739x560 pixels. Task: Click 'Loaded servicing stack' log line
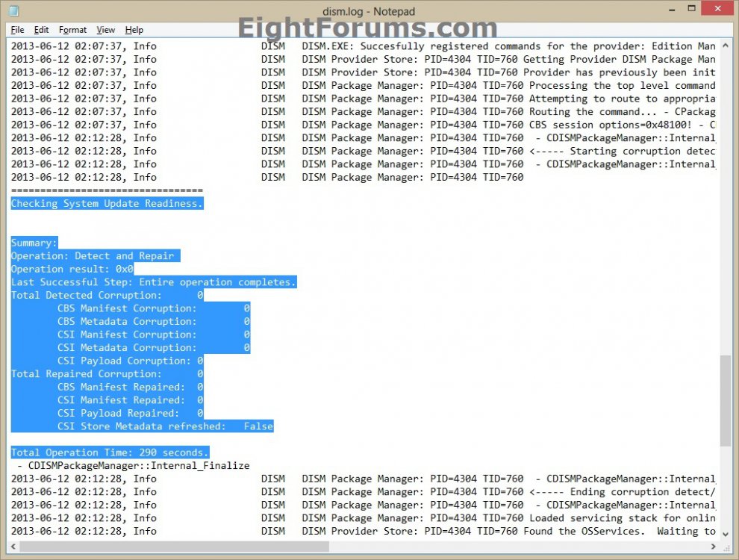click(363, 518)
